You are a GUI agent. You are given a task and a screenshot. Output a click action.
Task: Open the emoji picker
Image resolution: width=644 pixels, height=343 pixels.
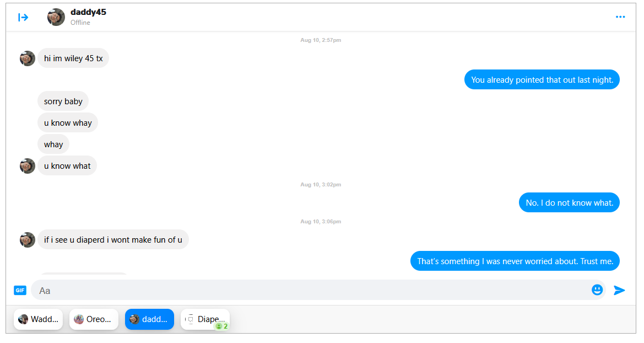coord(597,290)
